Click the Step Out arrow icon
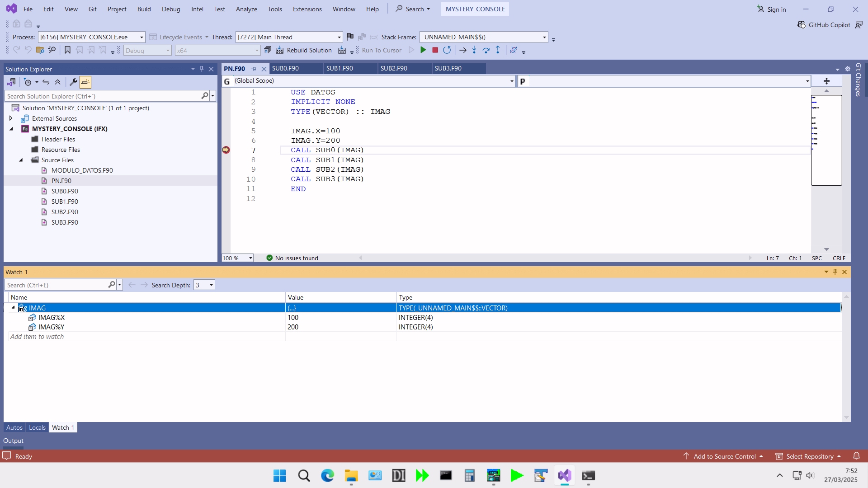The height and width of the screenshot is (488, 868). coord(498,50)
